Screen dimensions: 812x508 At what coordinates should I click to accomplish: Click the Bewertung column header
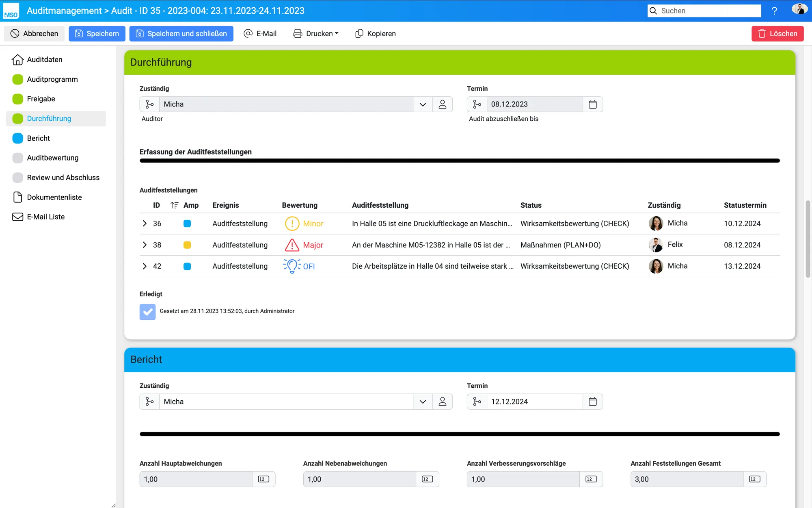tap(300, 205)
